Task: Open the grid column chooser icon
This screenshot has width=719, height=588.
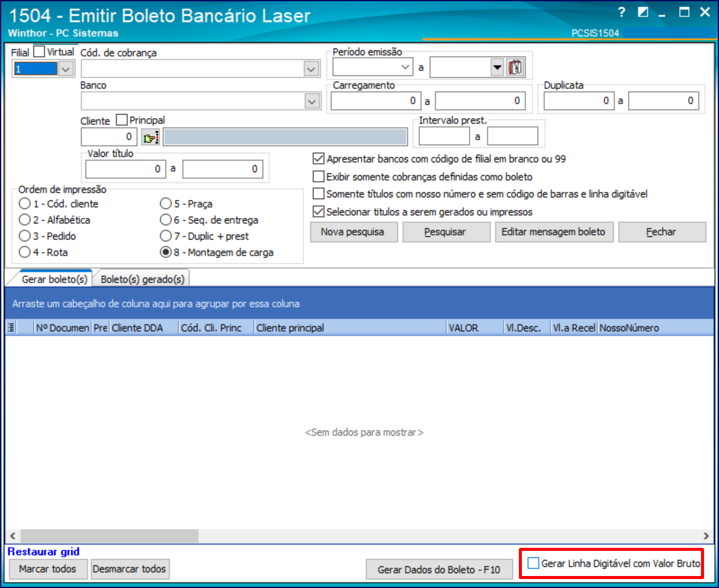Action: point(11,328)
